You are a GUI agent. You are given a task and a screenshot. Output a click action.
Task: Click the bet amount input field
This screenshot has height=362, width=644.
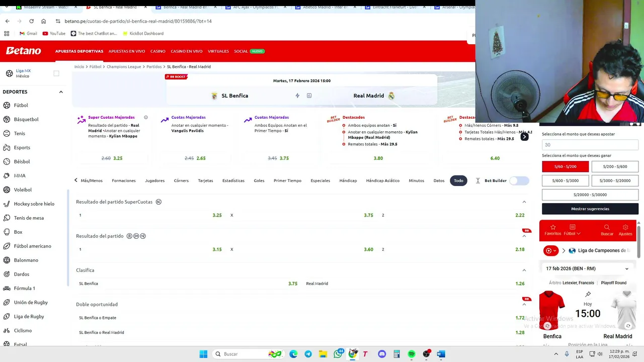coord(590,145)
